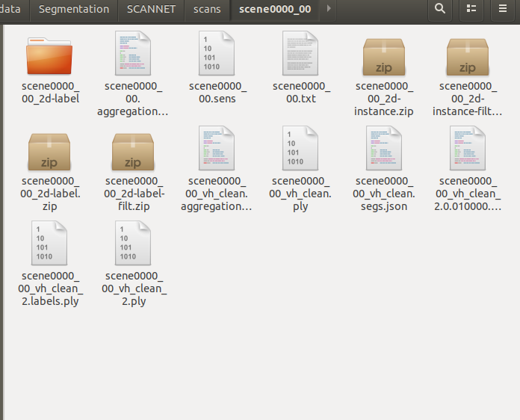Select the scene0000_00_2d-label.zip archive icon
The width and height of the screenshot is (520, 420).
49,152
